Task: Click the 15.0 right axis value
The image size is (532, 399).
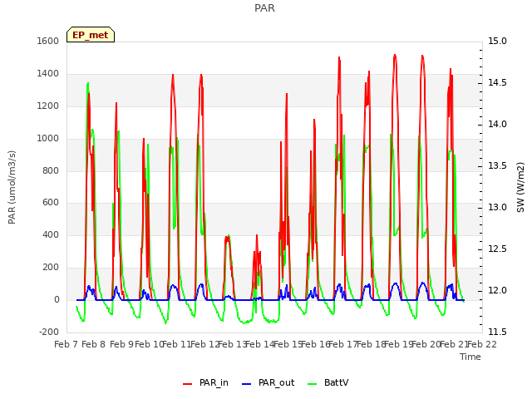Action: 497,42
